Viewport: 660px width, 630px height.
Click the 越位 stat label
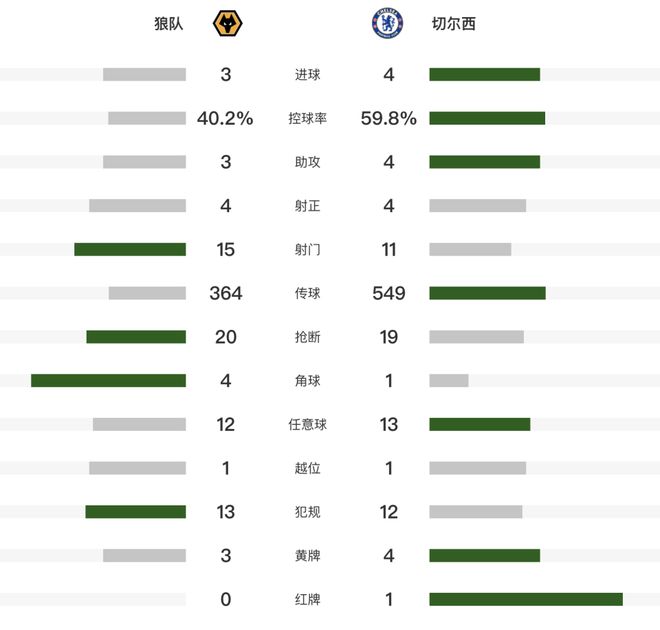pyautogui.click(x=308, y=468)
